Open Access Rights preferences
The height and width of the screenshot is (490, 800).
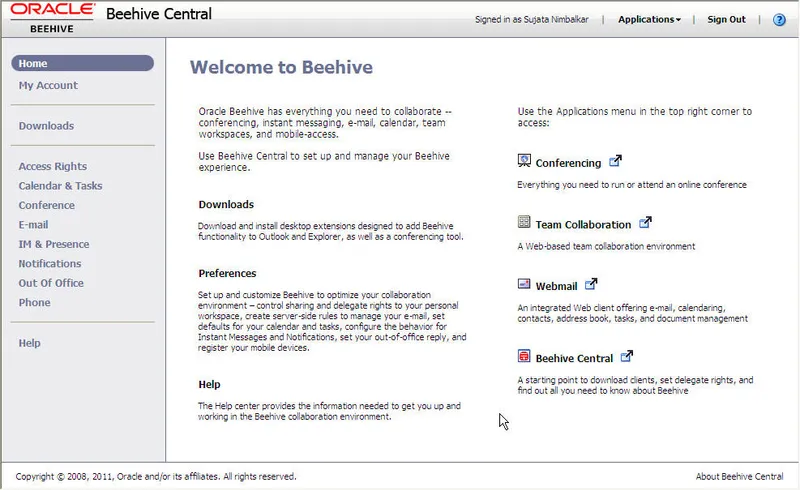[x=53, y=166]
